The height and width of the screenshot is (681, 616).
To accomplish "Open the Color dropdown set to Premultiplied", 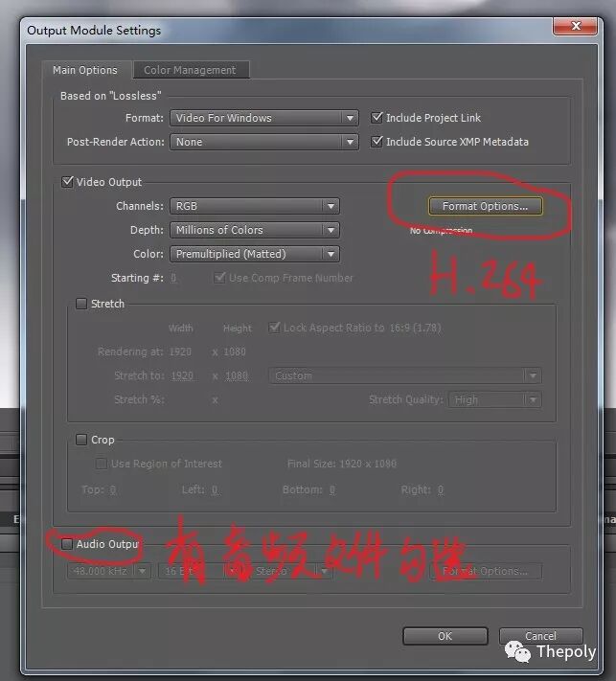I will pos(255,254).
